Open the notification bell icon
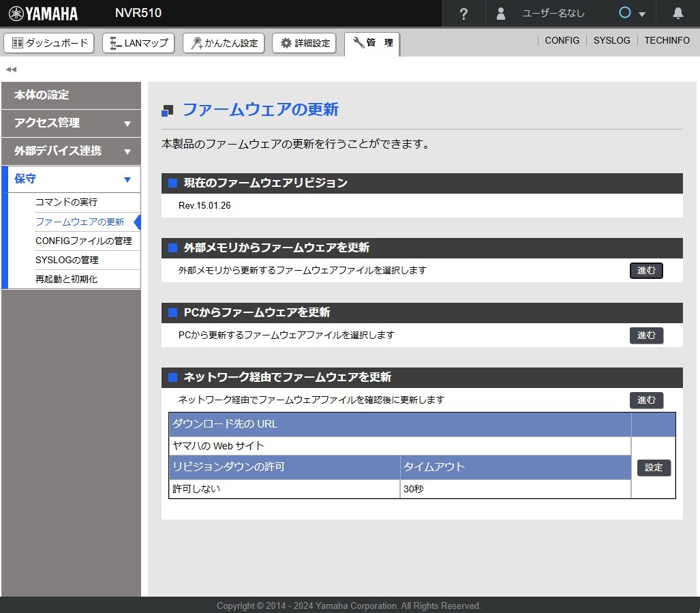Image resolution: width=700 pixels, height=613 pixels. (678, 14)
